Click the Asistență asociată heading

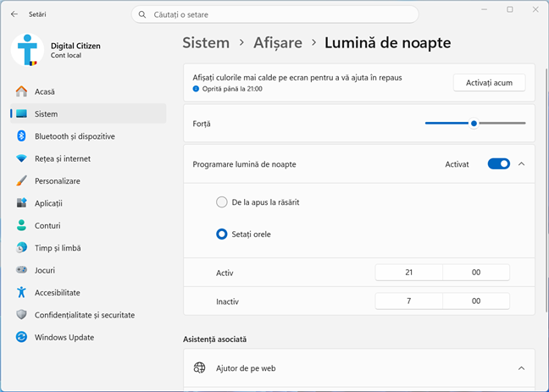pos(214,340)
